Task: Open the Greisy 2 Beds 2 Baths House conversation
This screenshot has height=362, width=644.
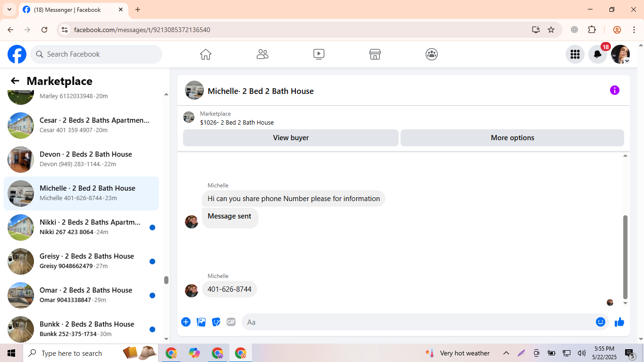Action: (x=81, y=261)
